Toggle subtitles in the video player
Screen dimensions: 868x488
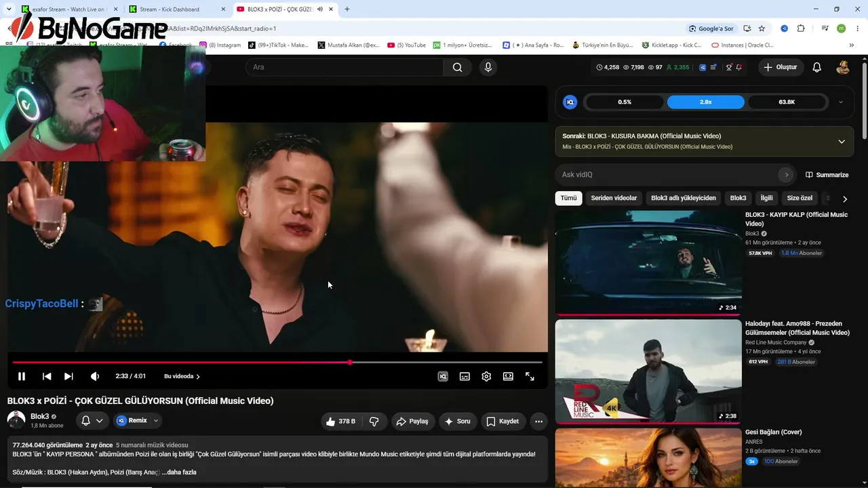[465, 376]
